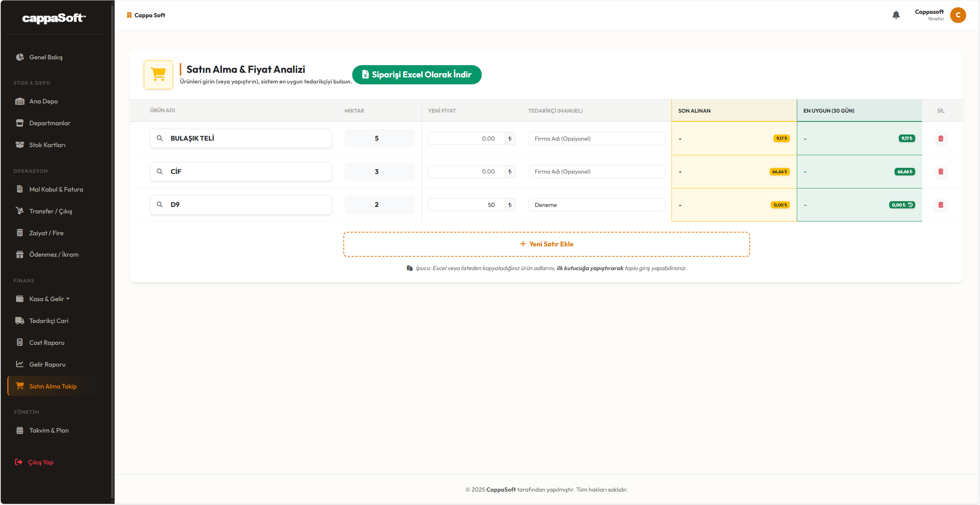980x505 pixels.
Task: Click the notification bell icon
Action: (896, 15)
